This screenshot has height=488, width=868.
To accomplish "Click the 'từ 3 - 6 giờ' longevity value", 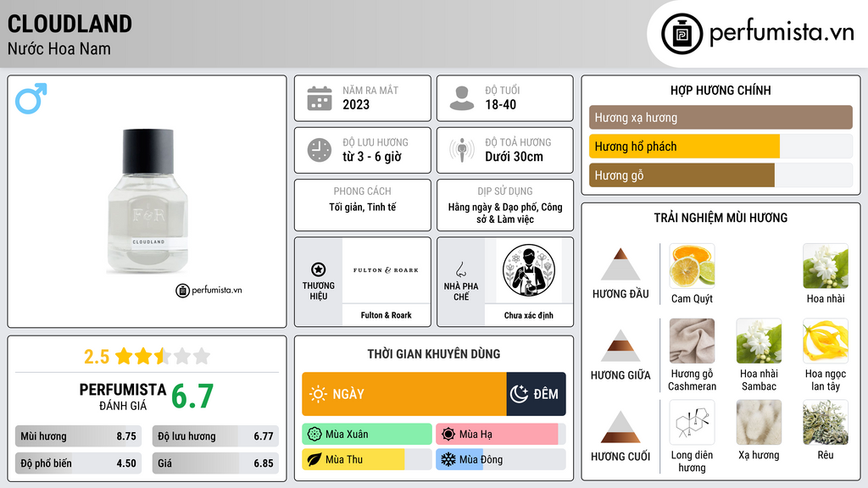I will pos(371,157).
